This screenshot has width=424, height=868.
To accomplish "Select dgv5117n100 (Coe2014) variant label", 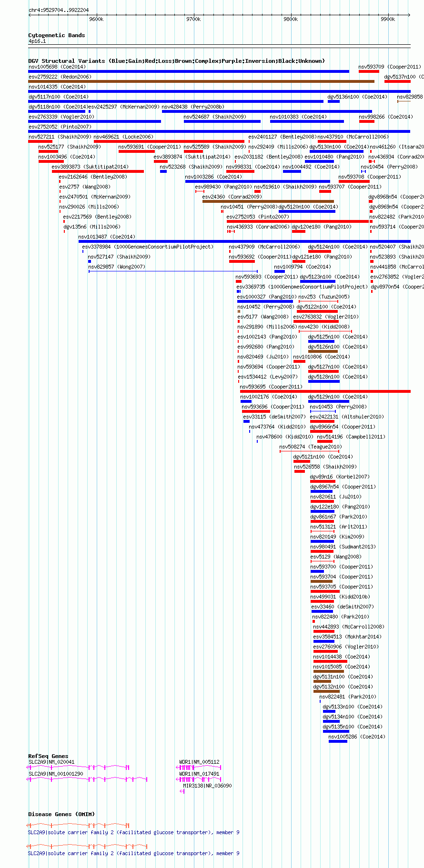I will 58,97.
